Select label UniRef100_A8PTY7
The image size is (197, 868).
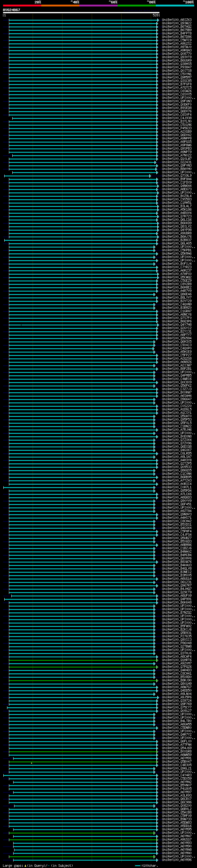[x=177, y=335]
